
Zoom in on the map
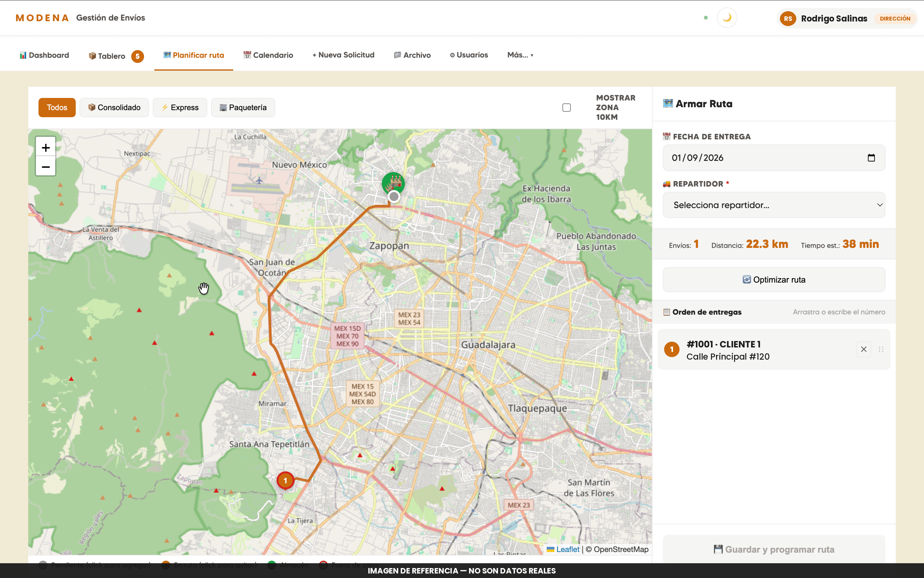click(46, 148)
